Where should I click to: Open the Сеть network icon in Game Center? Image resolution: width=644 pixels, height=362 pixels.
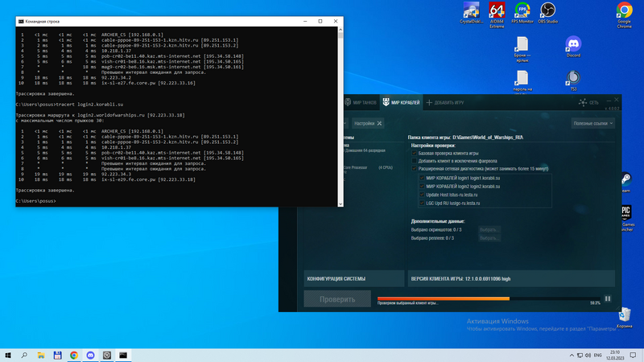pos(588,102)
